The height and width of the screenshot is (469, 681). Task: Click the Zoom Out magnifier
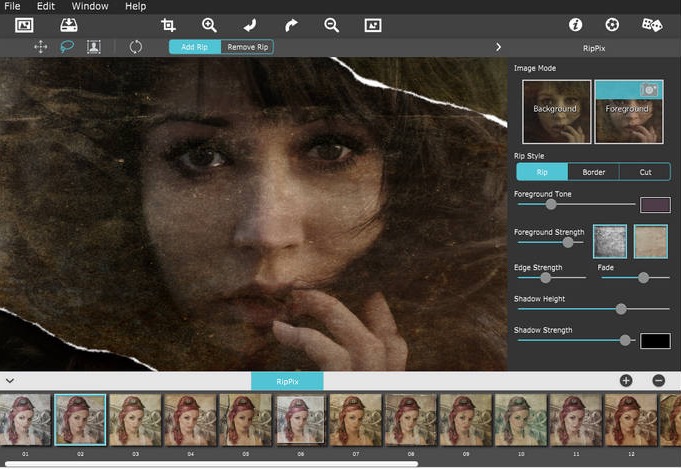tap(332, 25)
